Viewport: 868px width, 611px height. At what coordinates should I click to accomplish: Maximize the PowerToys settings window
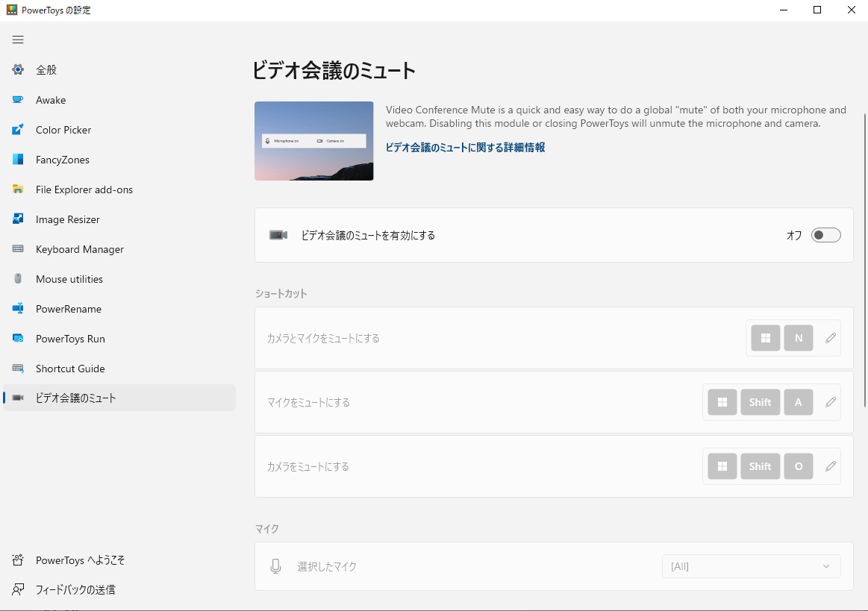(x=817, y=10)
